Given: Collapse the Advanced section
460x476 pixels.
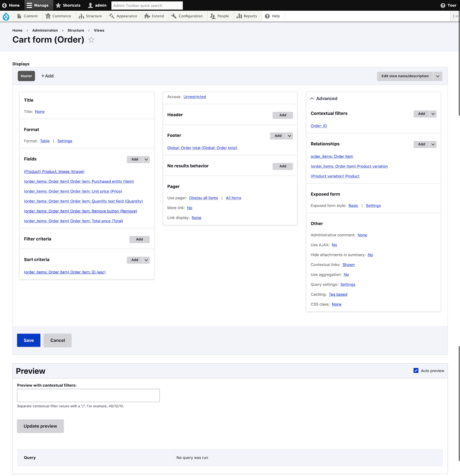Looking at the screenshot, I should pos(312,98).
